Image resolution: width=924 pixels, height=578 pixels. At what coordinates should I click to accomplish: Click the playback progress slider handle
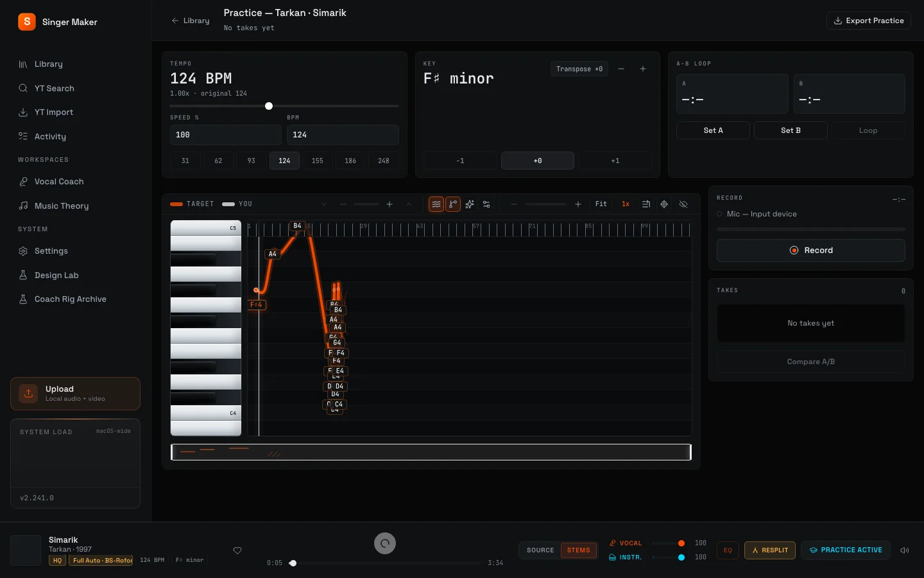coord(293,563)
